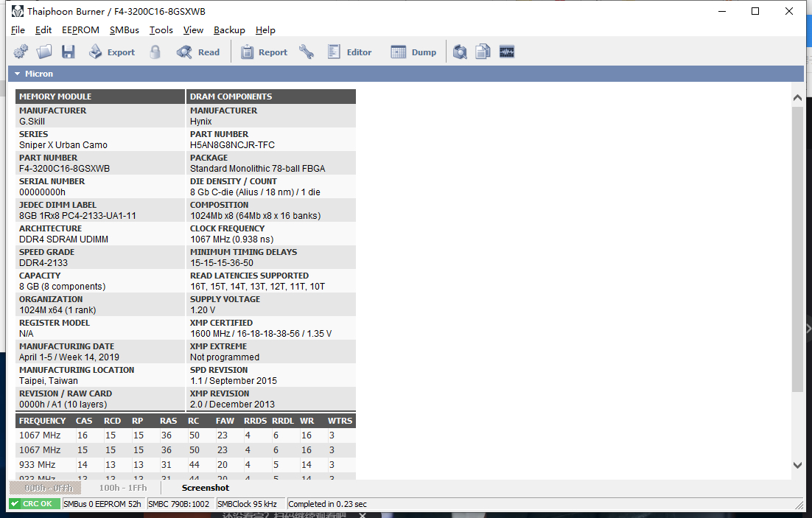The image size is (812, 518).
Task: Click the manufacturing date April 1-5 / Week 14, 2019
Action: [69, 357]
